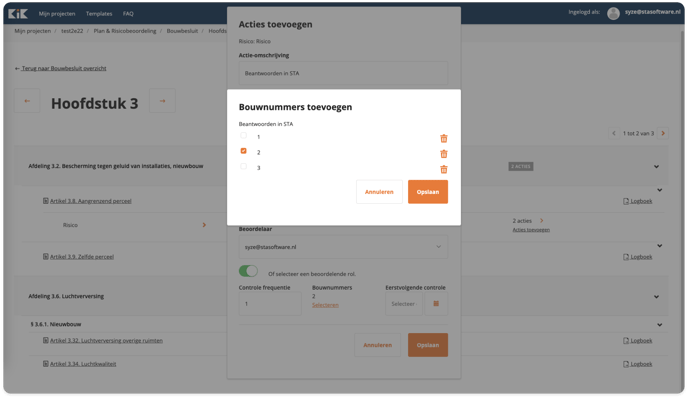This screenshot has width=688, height=398.
Task: Go to test2e22 breadcrumb
Action: click(72, 31)
